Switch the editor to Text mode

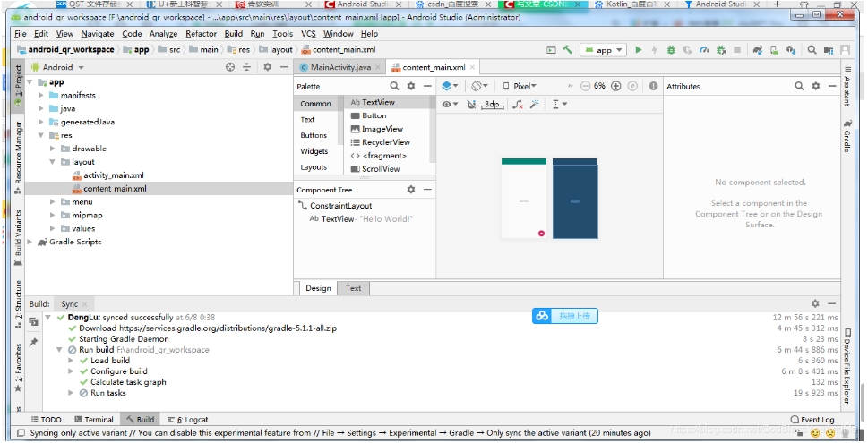[354, 288]
